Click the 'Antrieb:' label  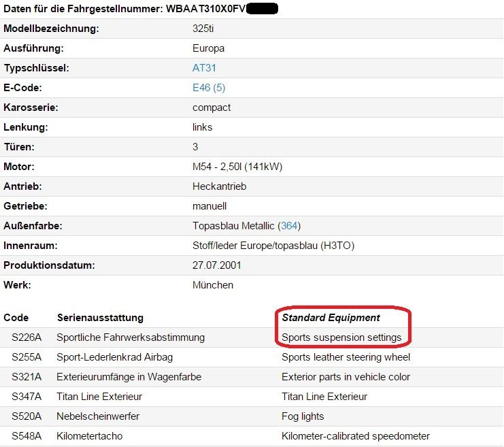(22, 186)
